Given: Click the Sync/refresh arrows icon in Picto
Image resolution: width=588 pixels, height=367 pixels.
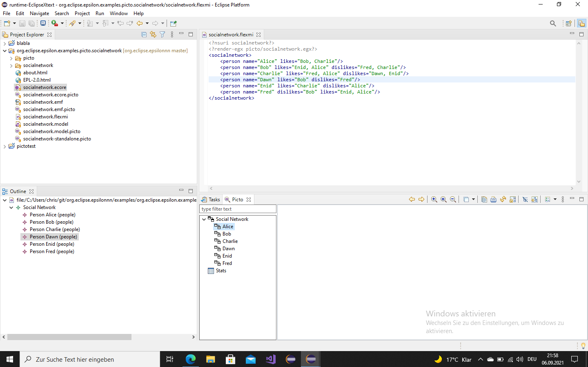Looking at the screenshot, I should [x=503, y=199].
